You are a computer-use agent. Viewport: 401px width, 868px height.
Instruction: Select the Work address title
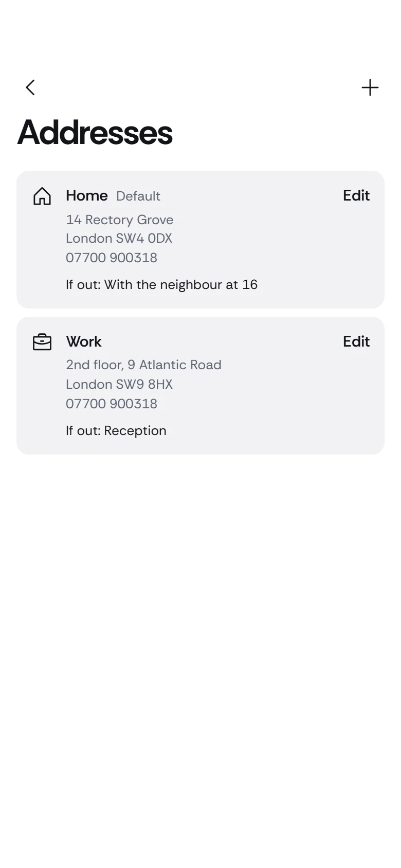pos(84,341)
